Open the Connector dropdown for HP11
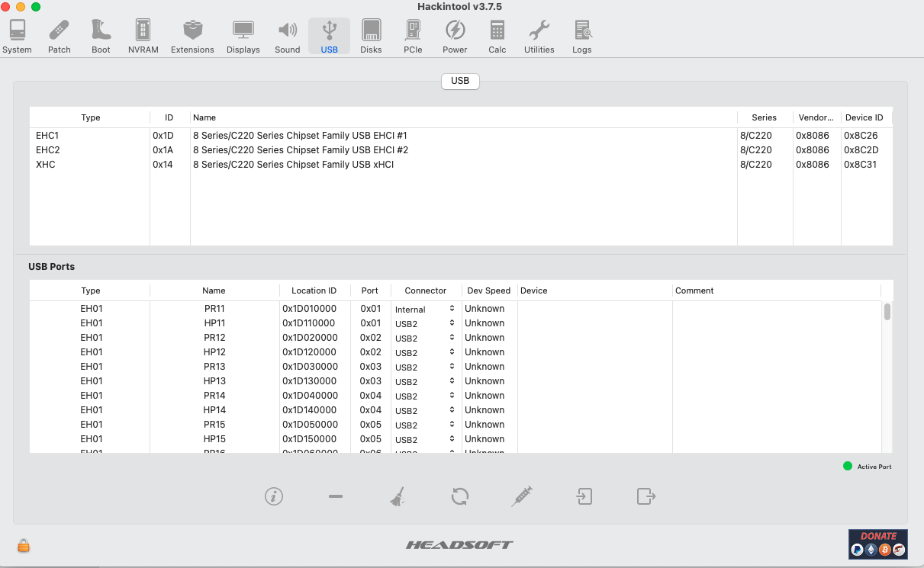 425,324
